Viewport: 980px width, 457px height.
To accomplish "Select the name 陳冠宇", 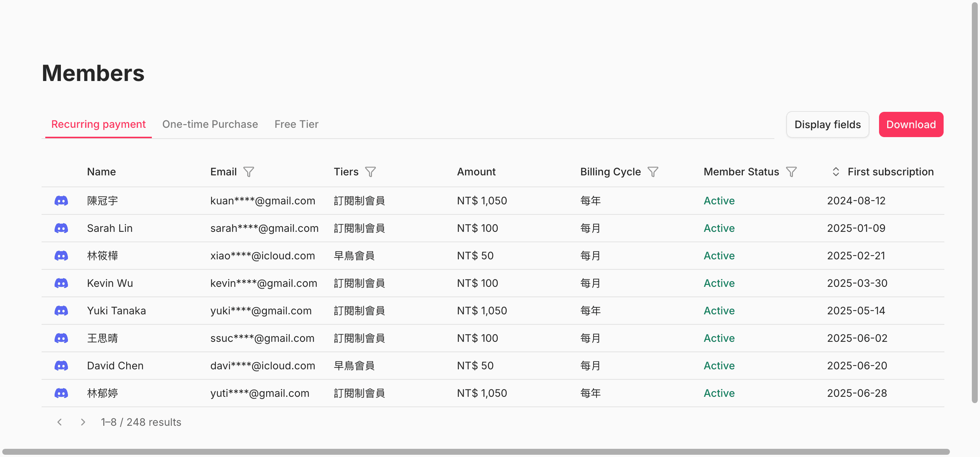I will click(102, 201).
